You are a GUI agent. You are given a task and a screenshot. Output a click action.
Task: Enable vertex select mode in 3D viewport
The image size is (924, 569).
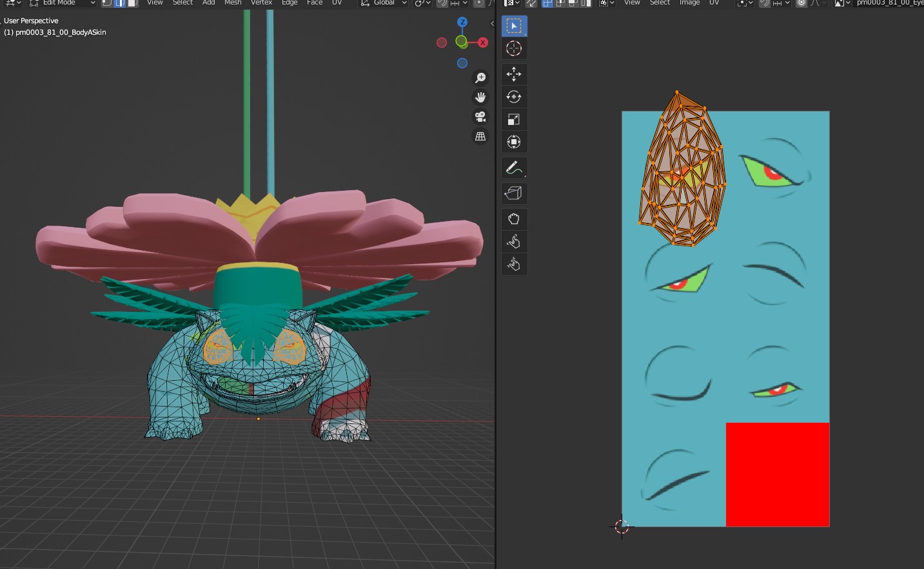click(x=107, y=3)
